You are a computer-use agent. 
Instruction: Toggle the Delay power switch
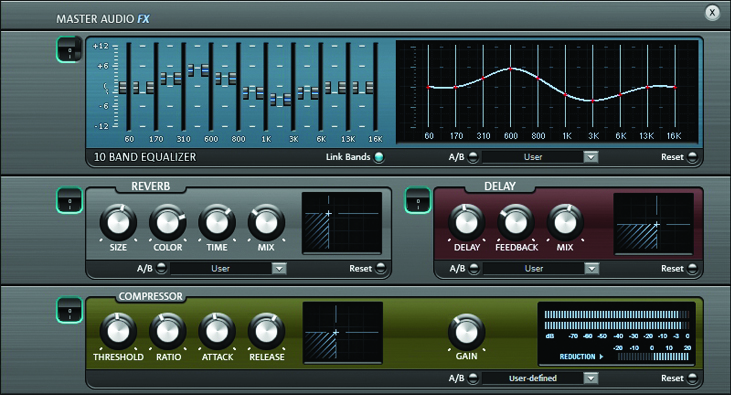(418, 201)
